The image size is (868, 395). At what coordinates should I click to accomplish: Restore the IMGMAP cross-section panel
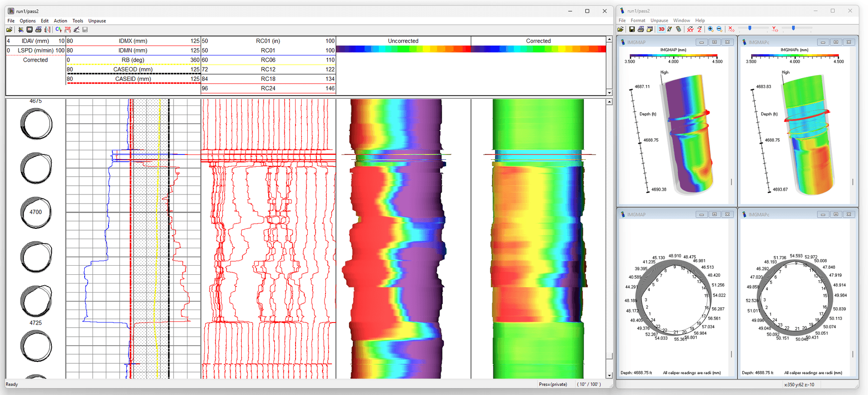(x=714, y=214)
